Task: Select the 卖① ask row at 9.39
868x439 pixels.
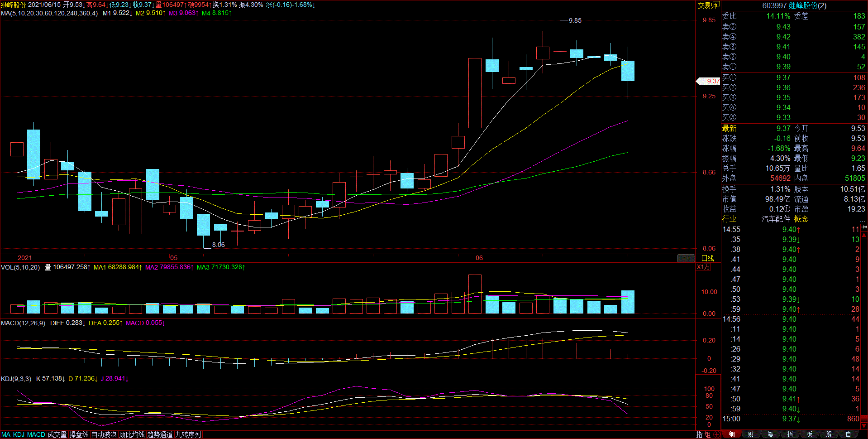Action: [x=794, y=67]
